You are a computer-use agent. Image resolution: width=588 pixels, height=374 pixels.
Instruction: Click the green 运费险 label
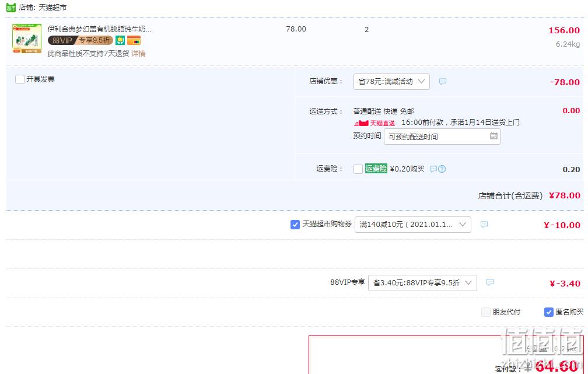[376, 169]
